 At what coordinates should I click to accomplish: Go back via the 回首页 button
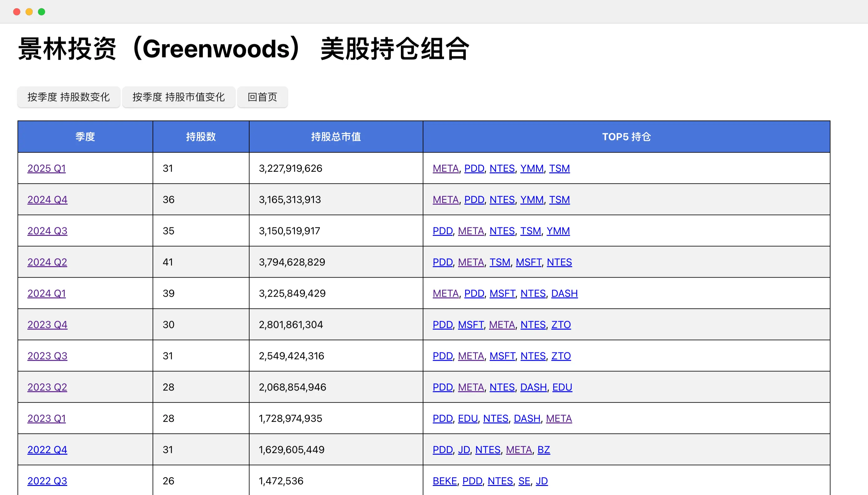click(x=263, y=97)
